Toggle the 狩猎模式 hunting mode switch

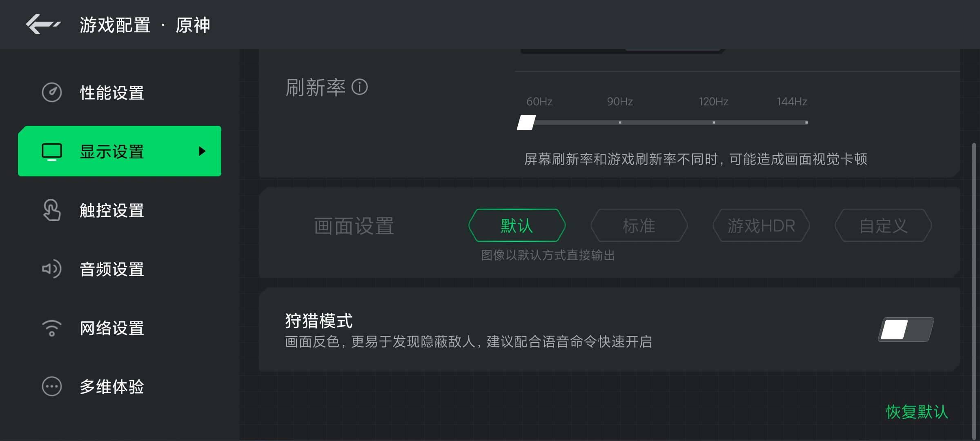tap(906, 330)
